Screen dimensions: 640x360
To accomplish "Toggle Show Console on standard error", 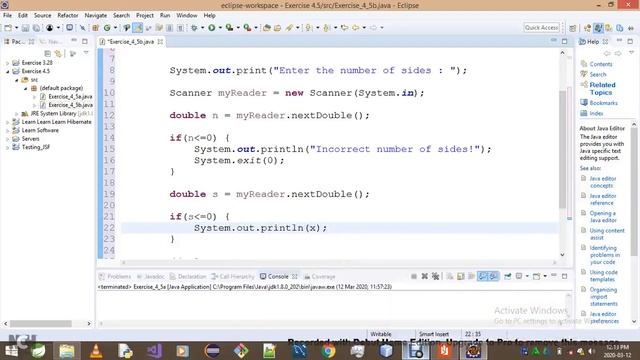I will (493, 276).
